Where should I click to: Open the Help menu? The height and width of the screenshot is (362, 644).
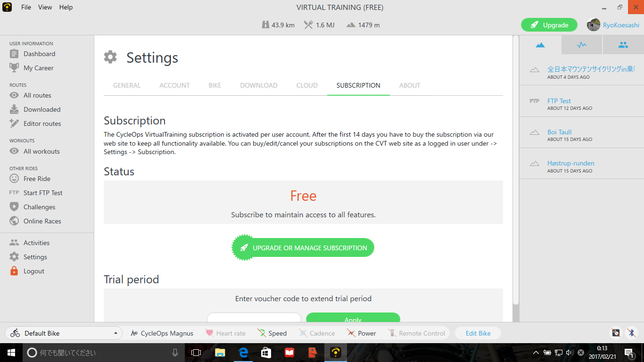click(x=66, y=7)
